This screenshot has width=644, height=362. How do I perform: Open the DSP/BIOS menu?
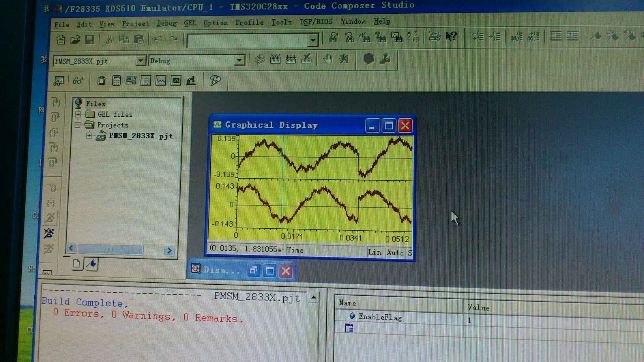pos(316,22)
